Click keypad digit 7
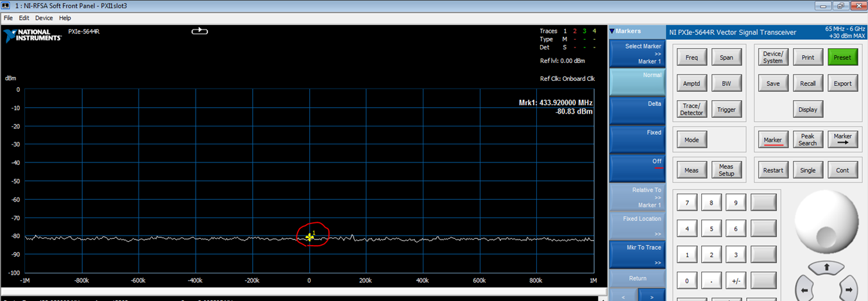The height and width of the screenshot is (301, 868). (x=687, y=203)
